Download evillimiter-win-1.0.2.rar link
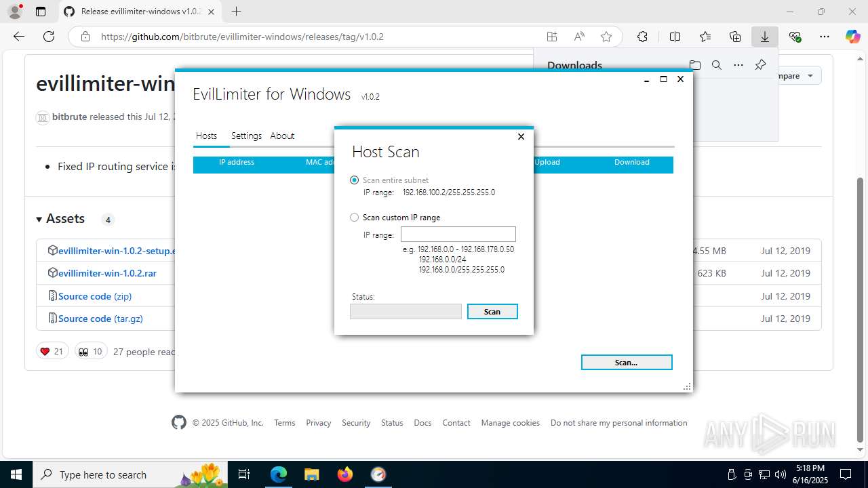The height and width of the screenshot is (488, 868). (107, 273)
